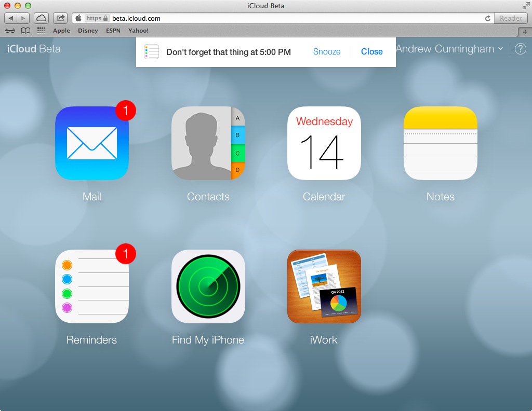Click the reminder list icon in notification

151,52
